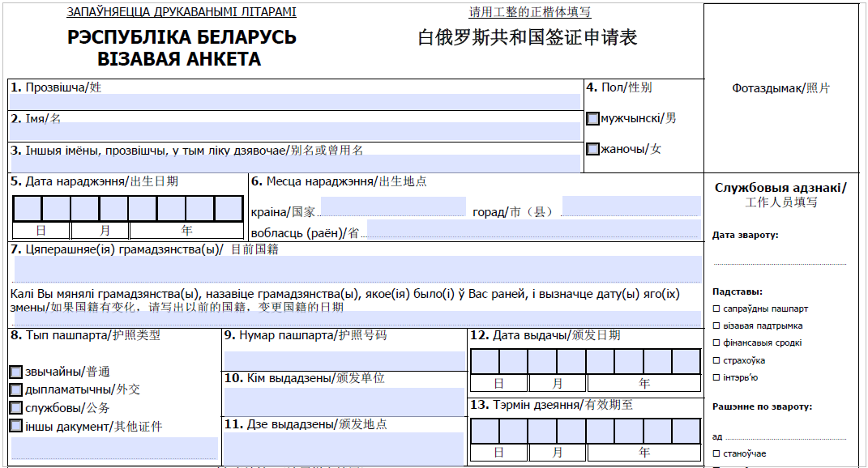Click the Рашэнне 'ад' date line
This screenshot has height=468, width=868.
pos(786,439)
